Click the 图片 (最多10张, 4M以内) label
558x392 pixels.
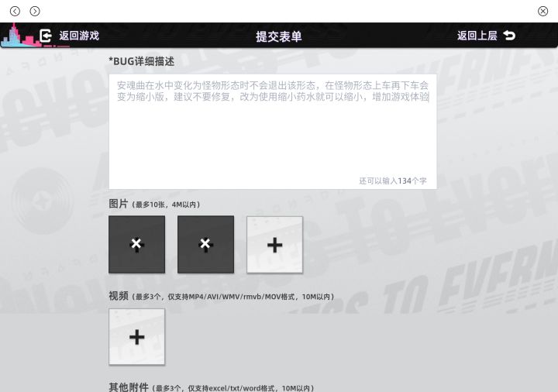(x=154, y=205)
